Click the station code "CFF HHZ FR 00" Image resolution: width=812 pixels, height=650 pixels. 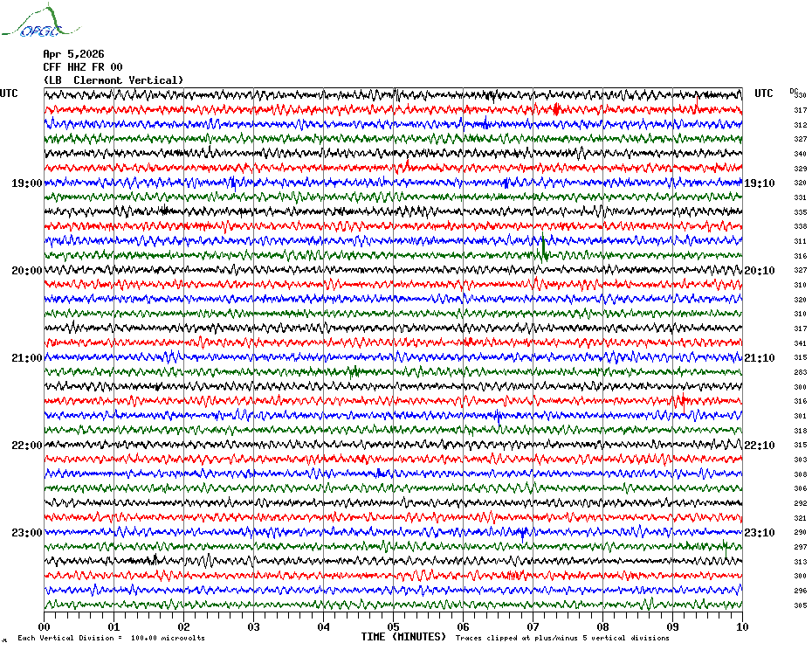point(83,67)
